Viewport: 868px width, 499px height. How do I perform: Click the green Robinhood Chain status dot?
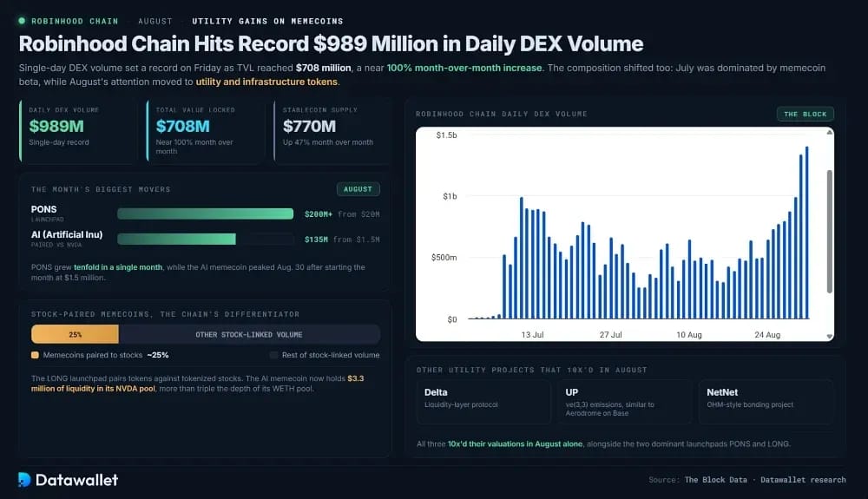(x=22, y=21)
